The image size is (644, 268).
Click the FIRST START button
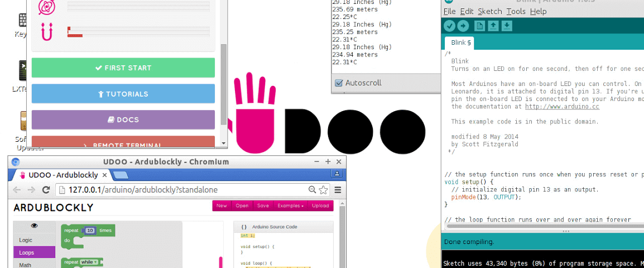[123, 68]
